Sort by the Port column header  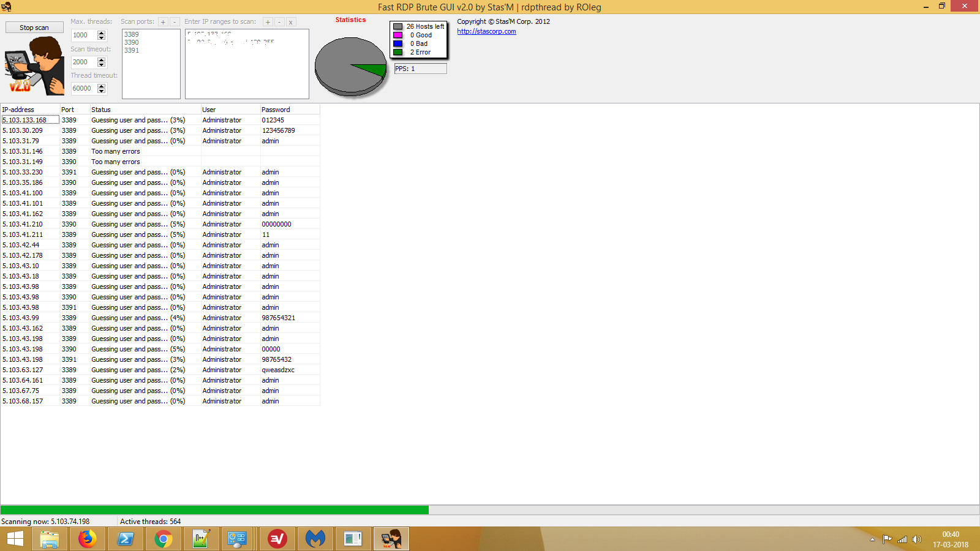(75, 110)
